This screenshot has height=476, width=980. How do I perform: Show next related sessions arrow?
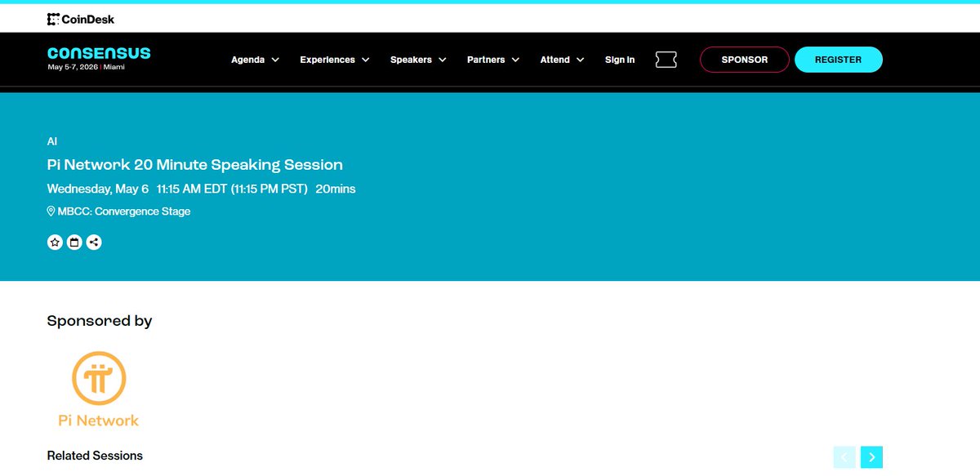(872, 457)
